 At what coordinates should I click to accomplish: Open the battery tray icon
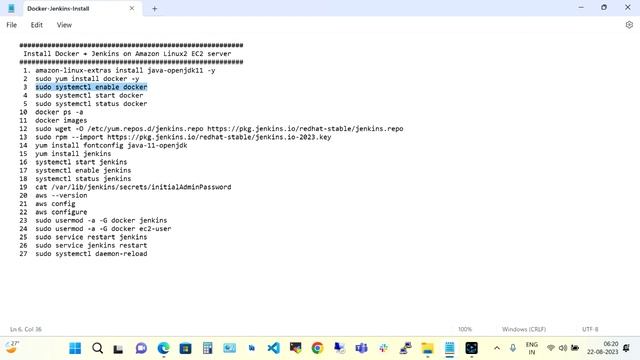point(575,348)
